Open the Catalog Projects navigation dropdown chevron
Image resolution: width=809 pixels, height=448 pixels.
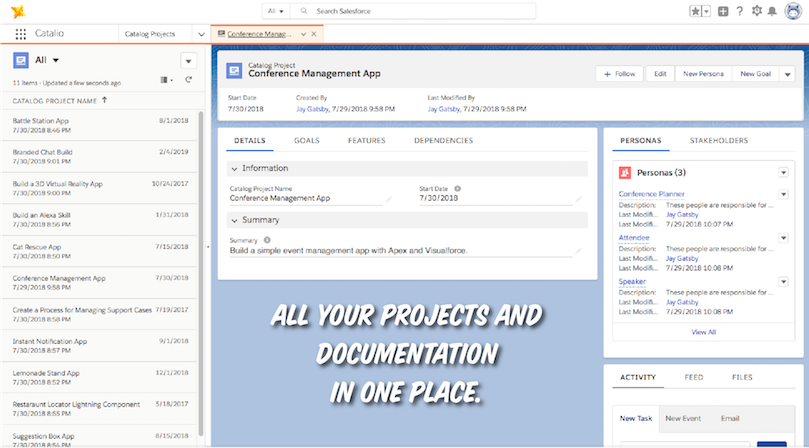click(x=201, y=34)
